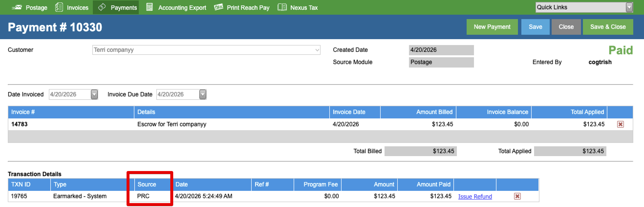This screenshot has width=644, height=207.
Task: Click the New Payment button
Action: point(492,27)
